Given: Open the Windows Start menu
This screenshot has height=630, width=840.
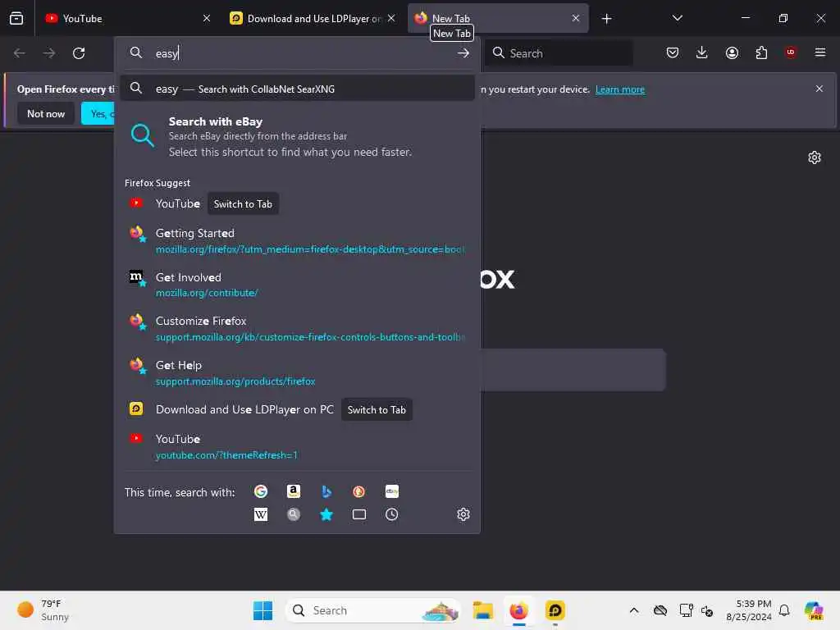Looking at the screenshot, I should 262,610.
